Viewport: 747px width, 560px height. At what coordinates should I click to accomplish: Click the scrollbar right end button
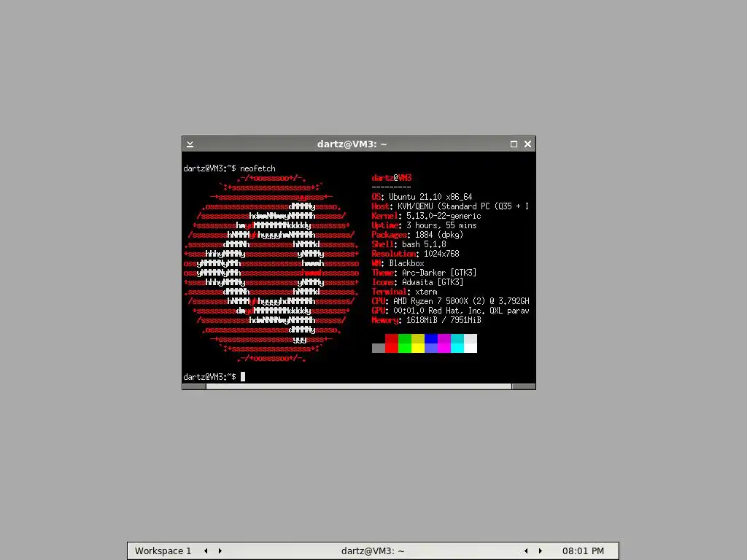click(x=524, y=386)
